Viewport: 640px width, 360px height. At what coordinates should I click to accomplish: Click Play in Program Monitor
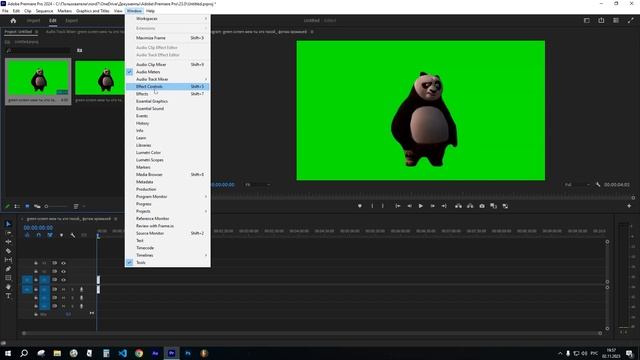click(x=420, y=206)
